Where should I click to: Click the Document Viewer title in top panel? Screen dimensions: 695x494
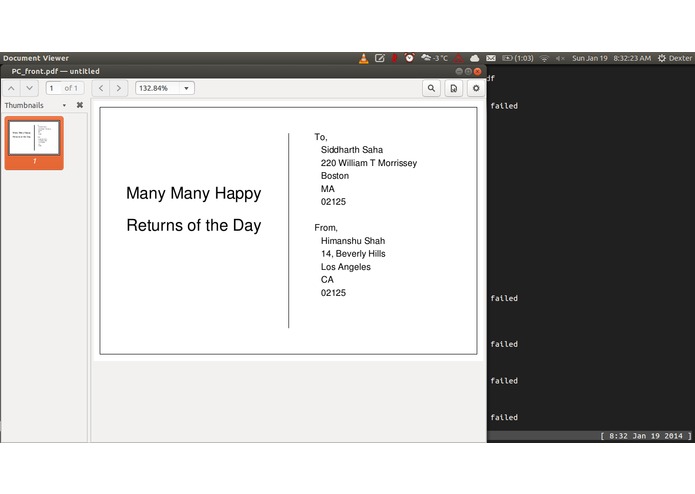(x=36, y=58)
